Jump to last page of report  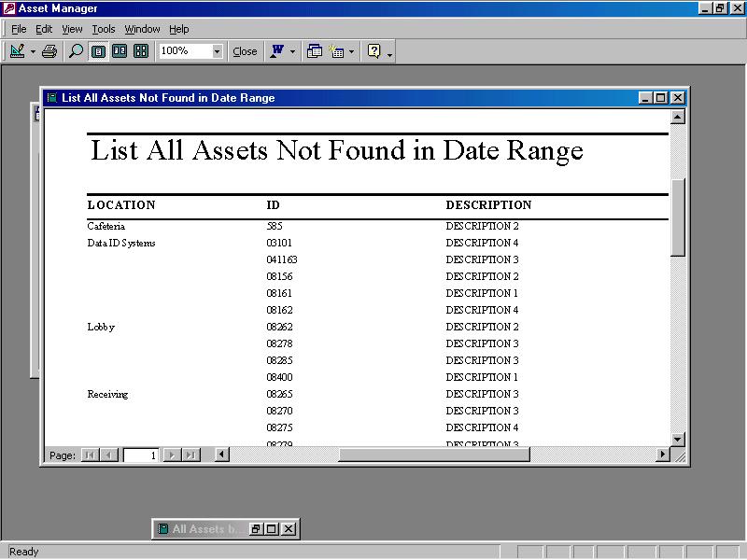click(190, 455)
